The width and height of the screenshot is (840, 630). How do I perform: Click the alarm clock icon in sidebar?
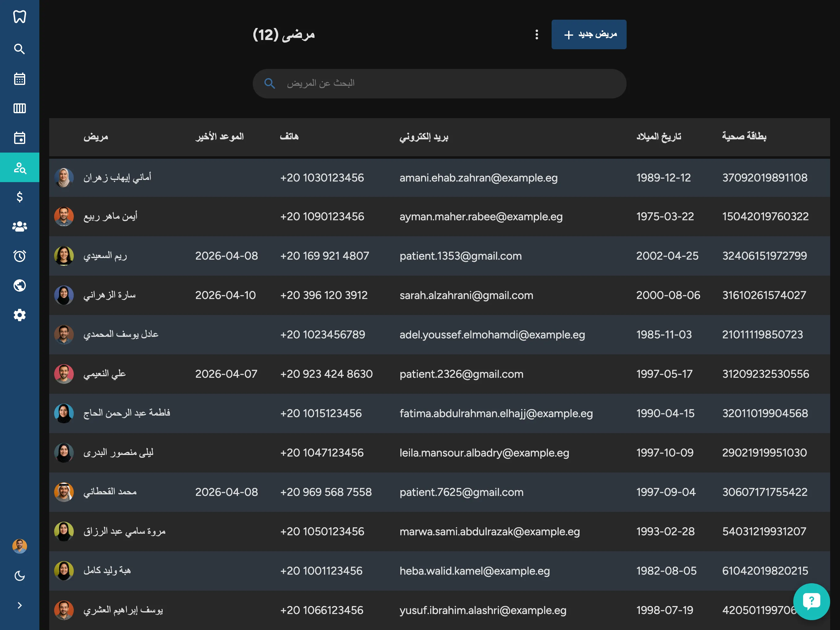coord(19,256)
